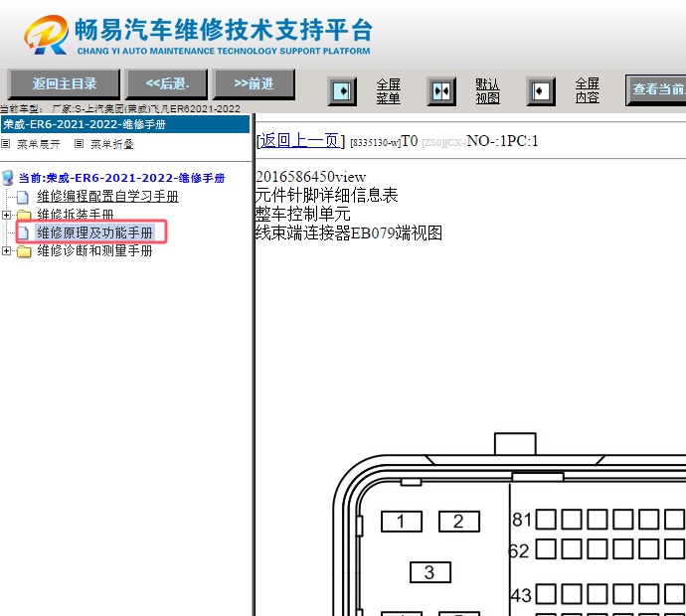
Task: Click the row 43 label in diagram
Action: 522,595
